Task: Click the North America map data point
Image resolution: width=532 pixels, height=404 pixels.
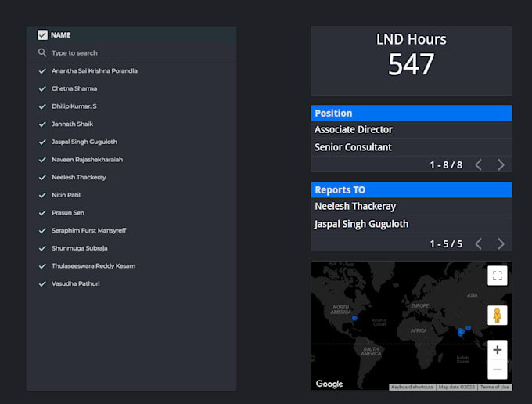Action: [x=354, y=318]
